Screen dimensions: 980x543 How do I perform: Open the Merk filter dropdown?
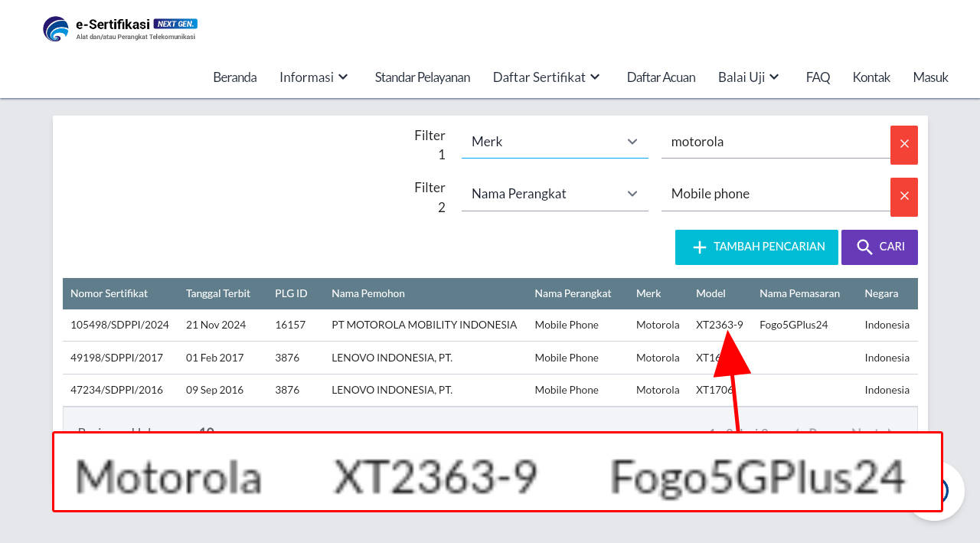[555, 142]
